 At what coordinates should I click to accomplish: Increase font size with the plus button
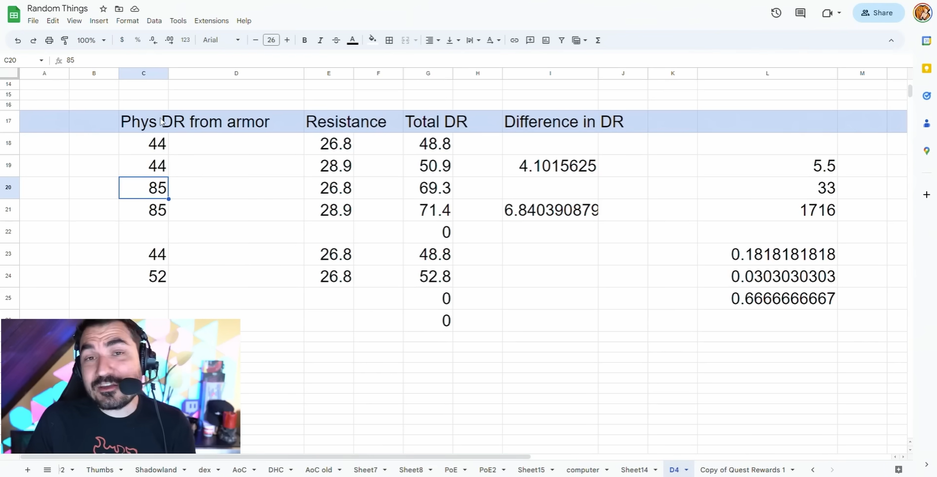[x=287, y=40]
